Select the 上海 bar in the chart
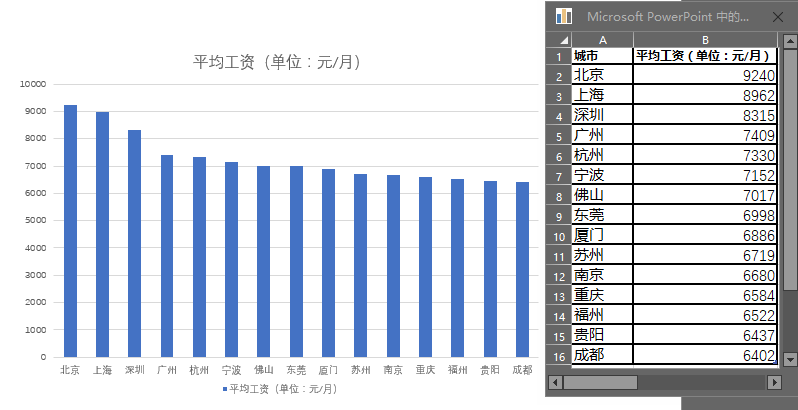 tap(102, 235)
